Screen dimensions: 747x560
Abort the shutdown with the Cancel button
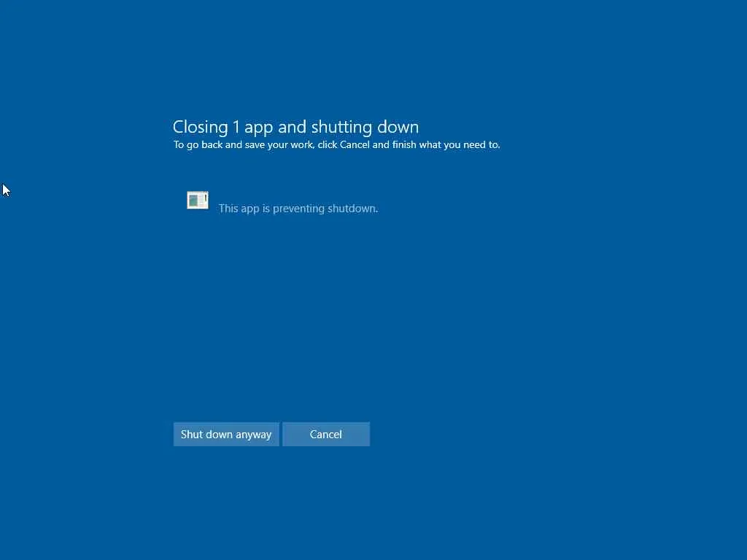[326, 435]
